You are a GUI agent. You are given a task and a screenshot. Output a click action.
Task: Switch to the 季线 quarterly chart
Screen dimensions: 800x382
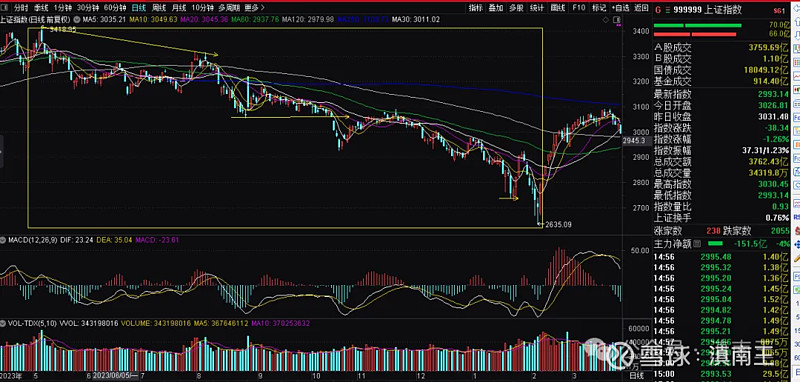[41, 8]
